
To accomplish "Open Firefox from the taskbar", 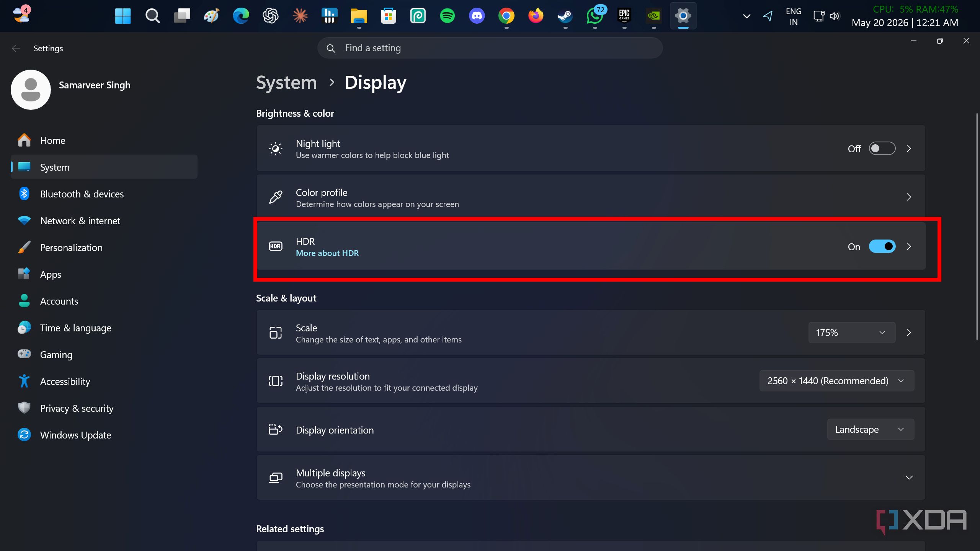I will click(x=536, y=16).
